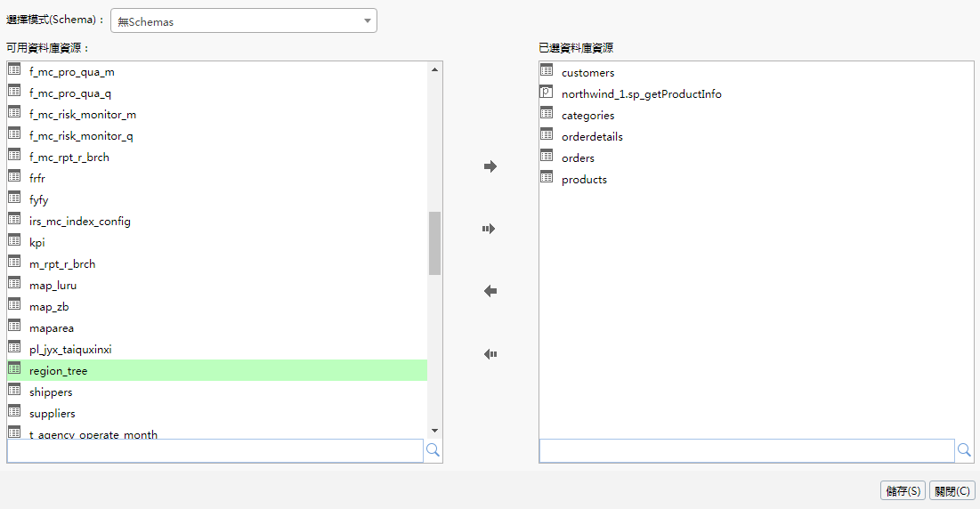
Task: Select the products entry on the right
Action: 584,180
